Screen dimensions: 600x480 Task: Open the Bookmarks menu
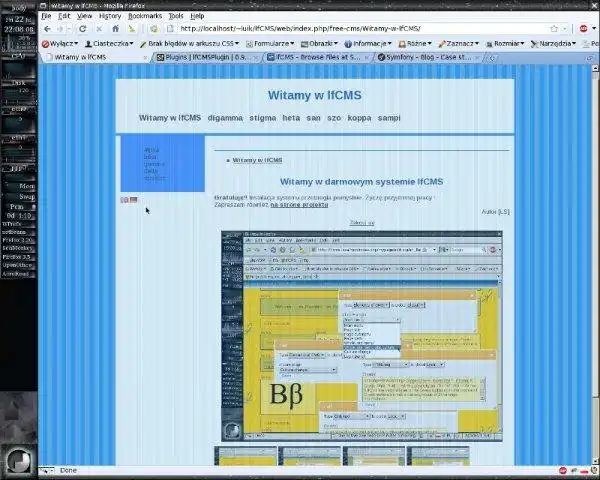coord(145,16)
